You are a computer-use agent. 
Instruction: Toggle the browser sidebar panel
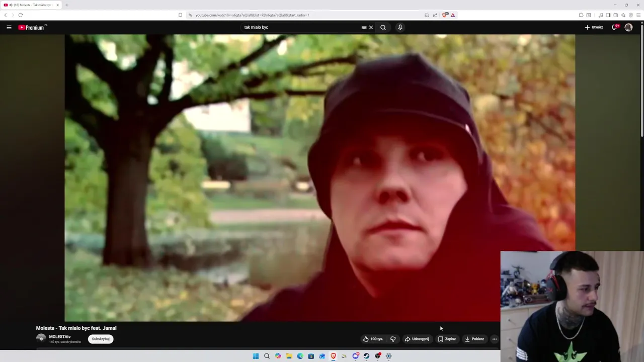tap(608, 15)
